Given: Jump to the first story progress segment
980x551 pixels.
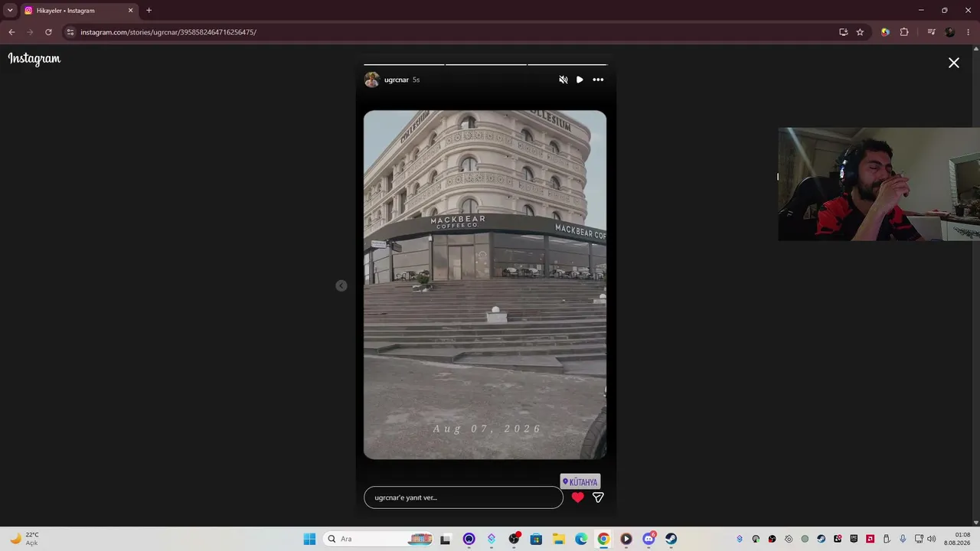Looking at the screenshot, I should coord(403,64).
